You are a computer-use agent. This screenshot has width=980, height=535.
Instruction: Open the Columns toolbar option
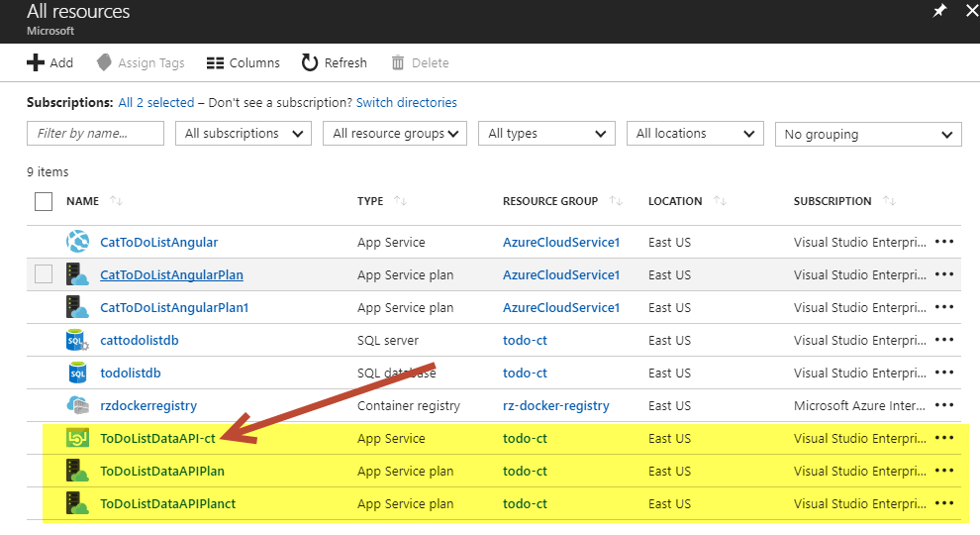[244, 62]
